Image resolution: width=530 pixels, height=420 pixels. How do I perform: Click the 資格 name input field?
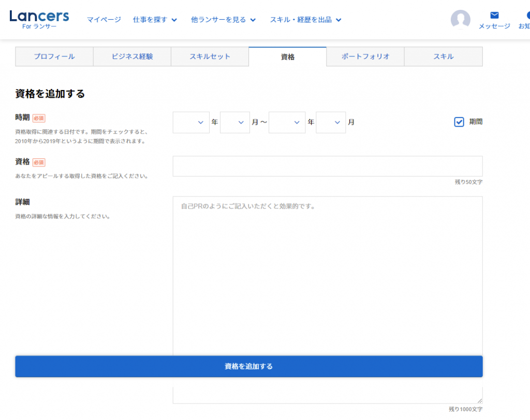click(327, 167)
